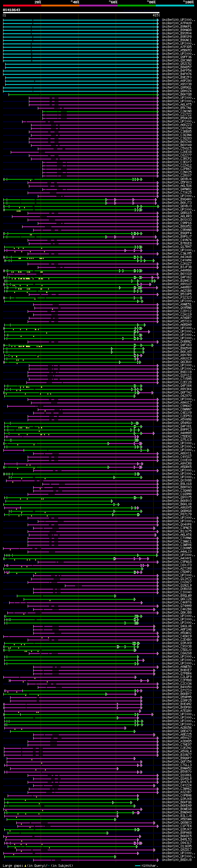Screen dimensions: 197x868
Task: Click hit UniRef100_B5CTN1
Action: click(x=177, y=108)
